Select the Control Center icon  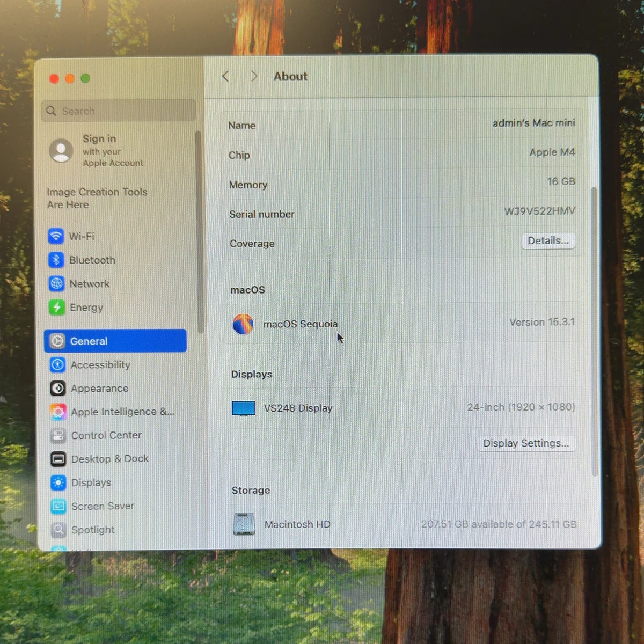tap(58, 435)
